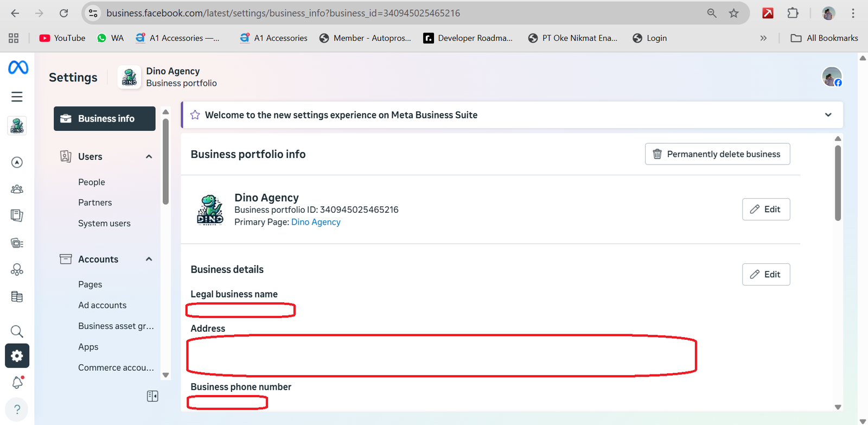Screen dimensions: 868x425
Task: Open Member - Autopros bookmark
Action: (x=365, y=38)
